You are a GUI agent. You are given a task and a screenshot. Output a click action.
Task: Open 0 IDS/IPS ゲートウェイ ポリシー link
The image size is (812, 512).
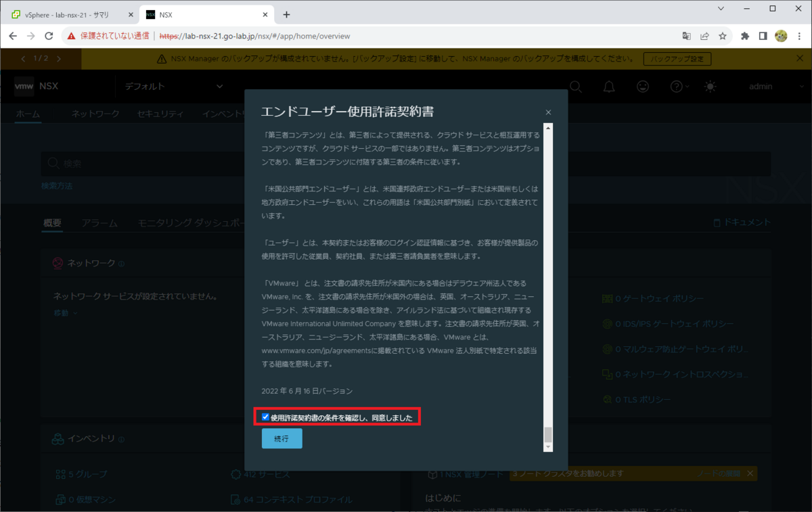pyautogui.click(x=669, y=324)
